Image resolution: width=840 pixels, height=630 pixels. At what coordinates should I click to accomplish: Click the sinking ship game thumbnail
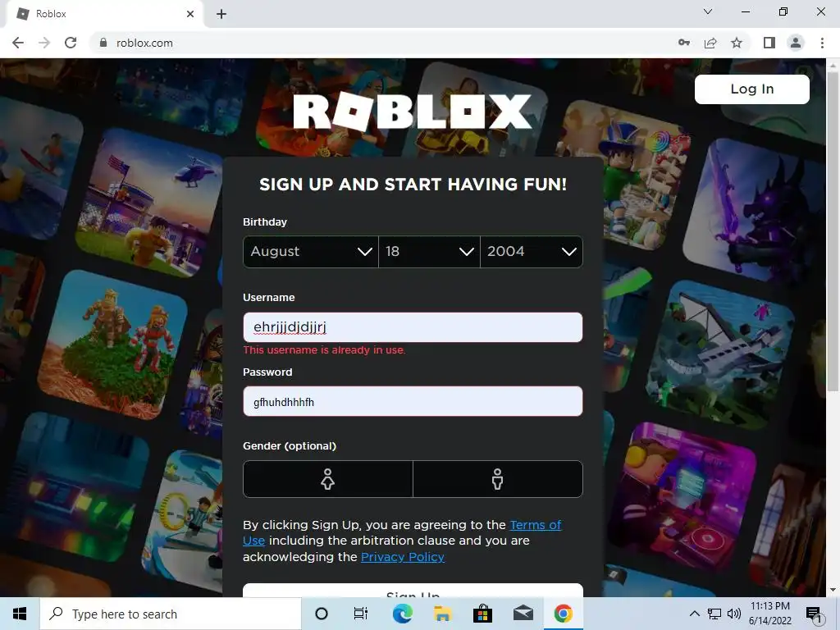coord(719,354)
